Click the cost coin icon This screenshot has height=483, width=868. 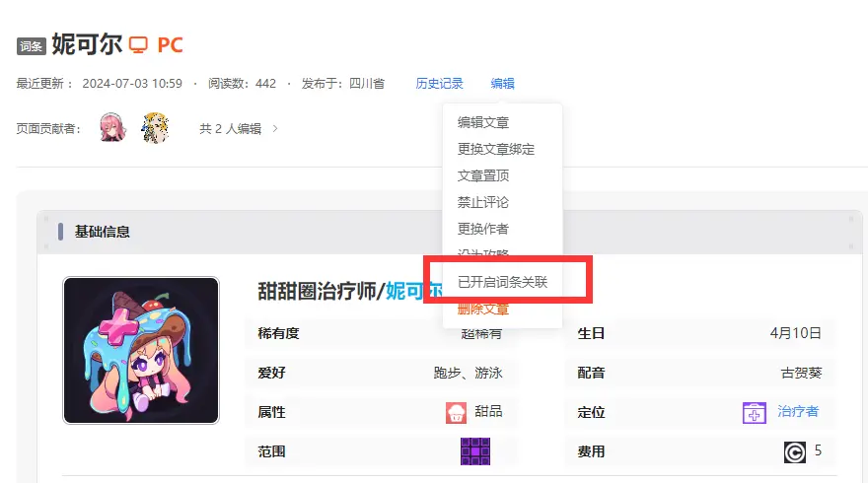coord(794,451)
